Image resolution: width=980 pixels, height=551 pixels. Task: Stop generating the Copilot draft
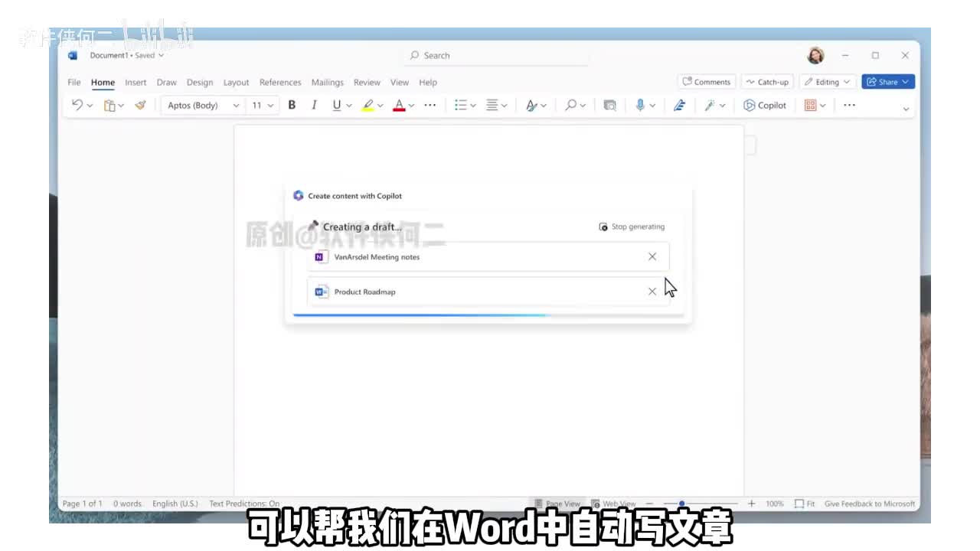click(x=632, y=227)
